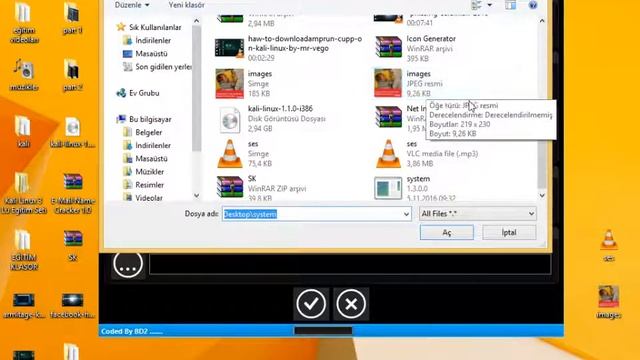Click the İptal cancel button
The height and width of the screenshot is (360, 640).
(x=509, y=233)
